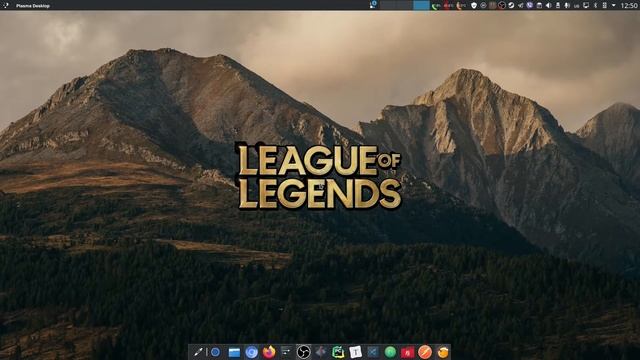
Task: Open the Telegram tray icon
Action: [x=520, y=5]
